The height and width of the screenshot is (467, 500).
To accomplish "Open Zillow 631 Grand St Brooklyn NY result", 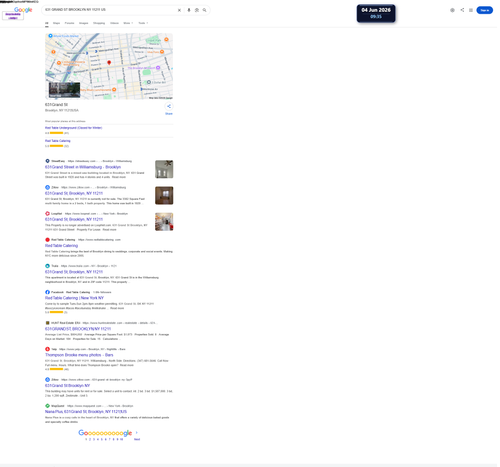I will click(x=67, y=386).
